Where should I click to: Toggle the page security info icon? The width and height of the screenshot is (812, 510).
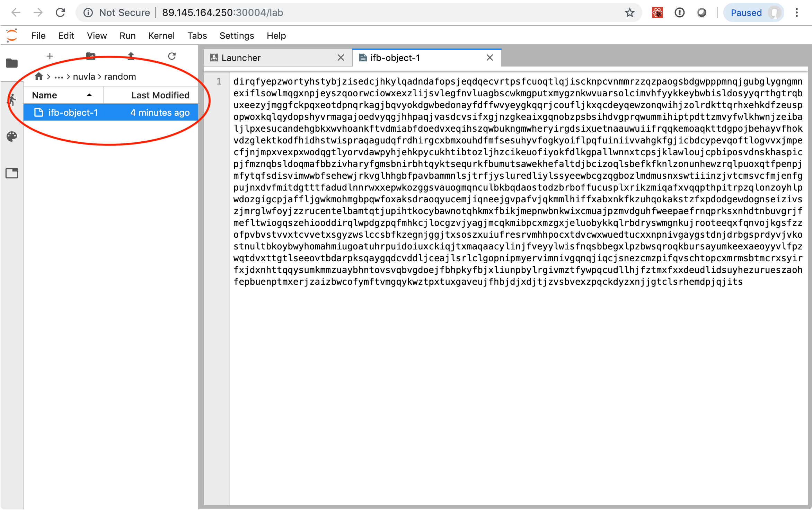coord(91,12)
